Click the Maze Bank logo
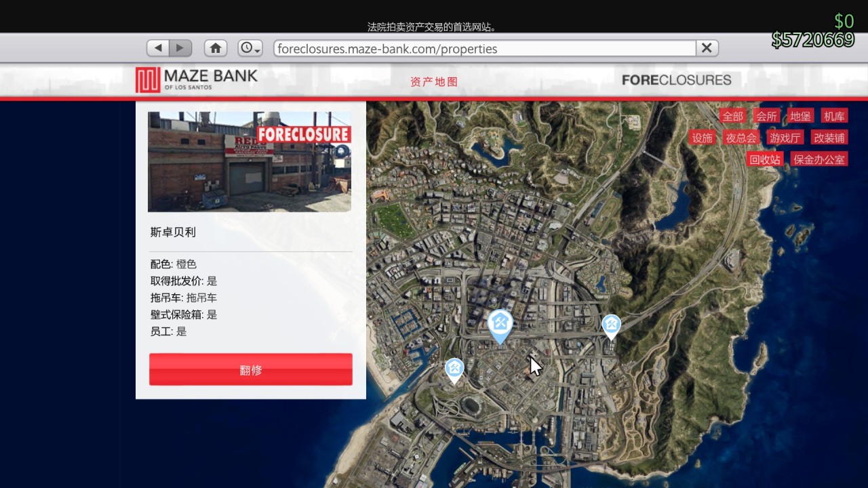Image resolution: width=868 pixels, height=488 pixels. [x=197, y=79]
